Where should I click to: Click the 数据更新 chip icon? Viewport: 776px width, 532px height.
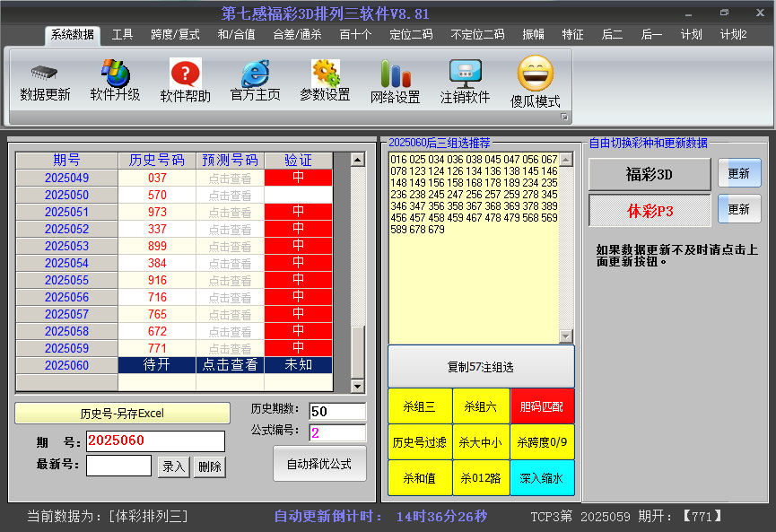pyautogui.click(x=45, y=74)
